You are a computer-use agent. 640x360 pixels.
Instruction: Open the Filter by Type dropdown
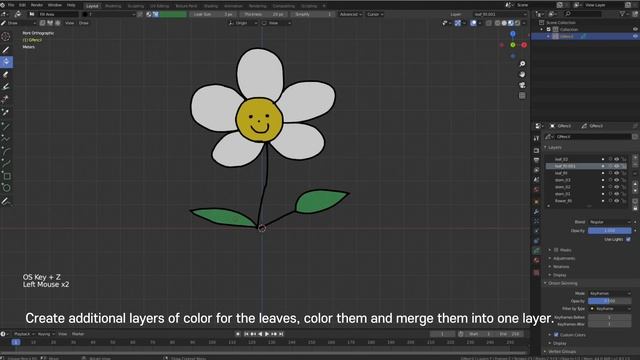pyautogui.click(x=609, y=309)
